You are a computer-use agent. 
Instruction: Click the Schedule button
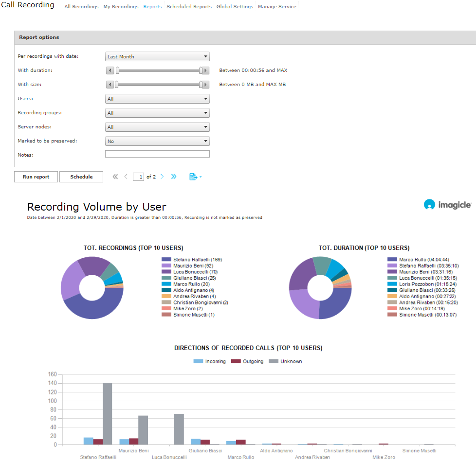point(81,177)
